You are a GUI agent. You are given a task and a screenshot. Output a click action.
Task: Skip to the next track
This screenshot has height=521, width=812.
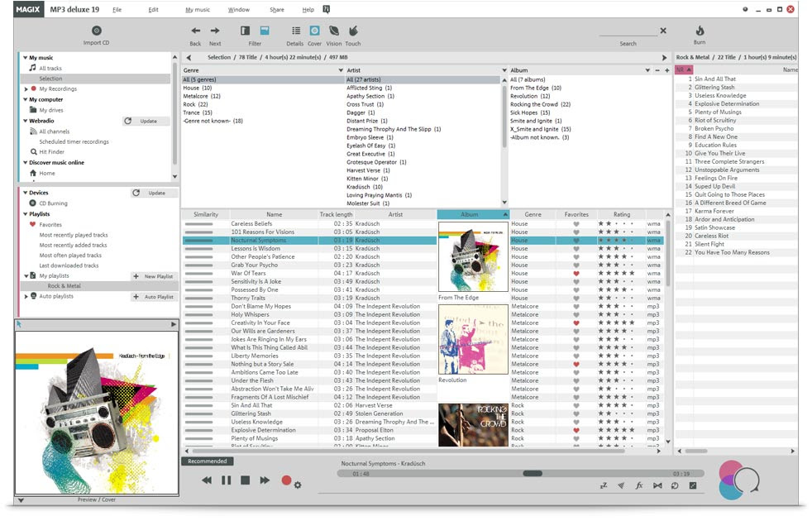point(265,481)
